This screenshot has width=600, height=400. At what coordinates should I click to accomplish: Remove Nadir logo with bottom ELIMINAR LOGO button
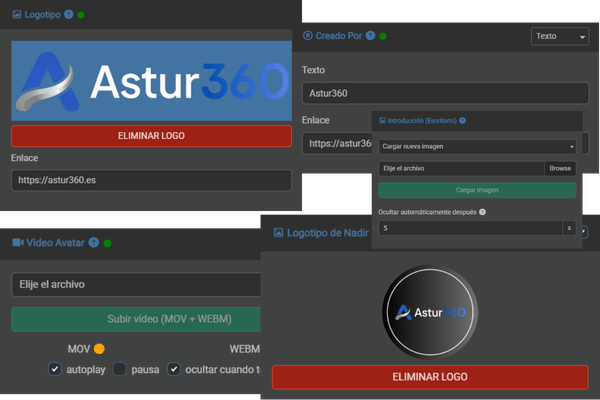[x=430, y=377]
